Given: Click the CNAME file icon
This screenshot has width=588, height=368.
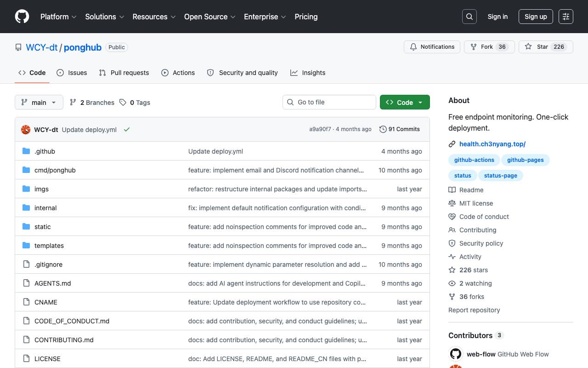Looking at the screenshot, I should pos(26,302).
